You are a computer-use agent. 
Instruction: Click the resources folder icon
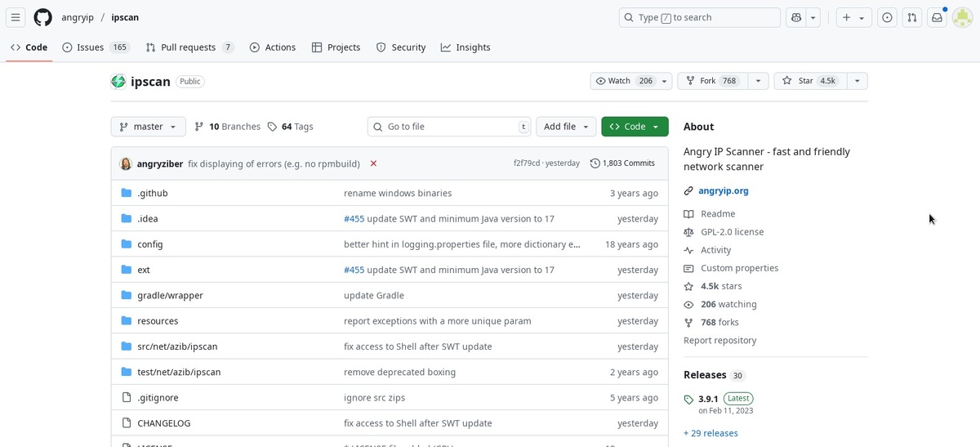point(126,321)
